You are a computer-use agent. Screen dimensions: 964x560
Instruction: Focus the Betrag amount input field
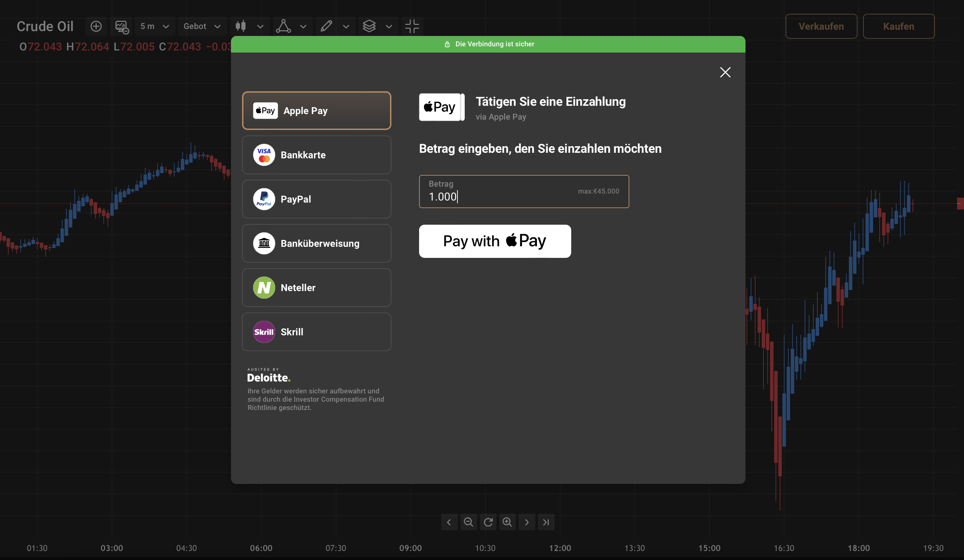pos(524,192)
